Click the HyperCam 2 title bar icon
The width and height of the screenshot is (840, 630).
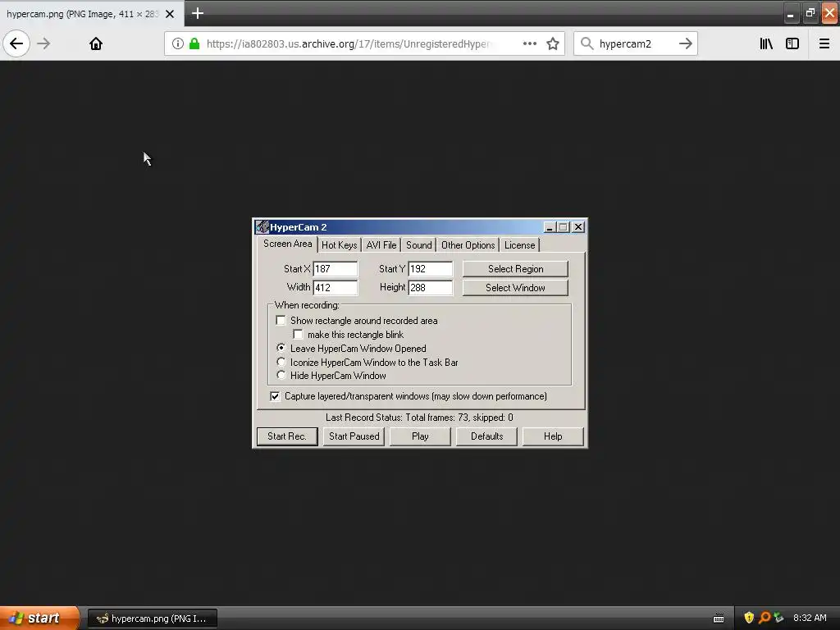262,226
